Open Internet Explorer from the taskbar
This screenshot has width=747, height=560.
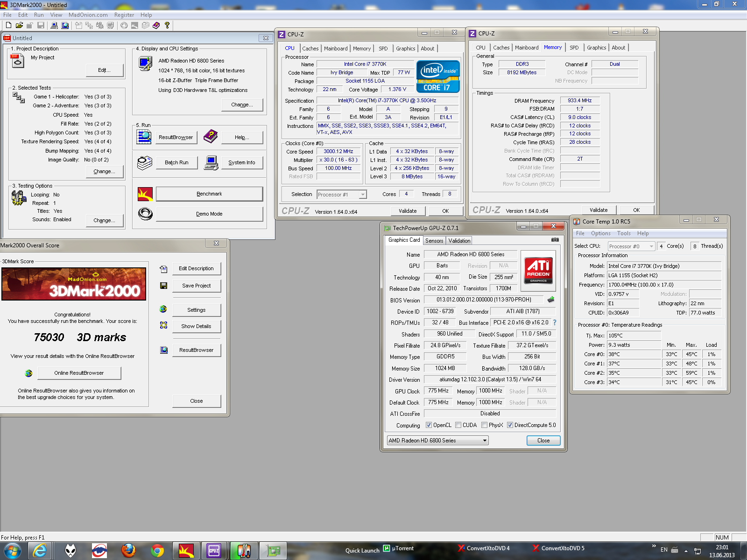(x=40, y=551)
